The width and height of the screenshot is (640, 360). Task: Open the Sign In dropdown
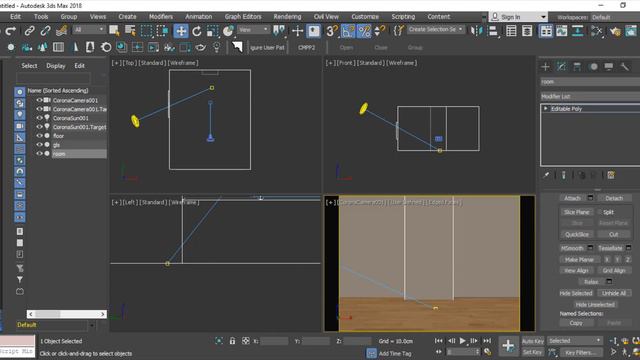coord(518,17)
